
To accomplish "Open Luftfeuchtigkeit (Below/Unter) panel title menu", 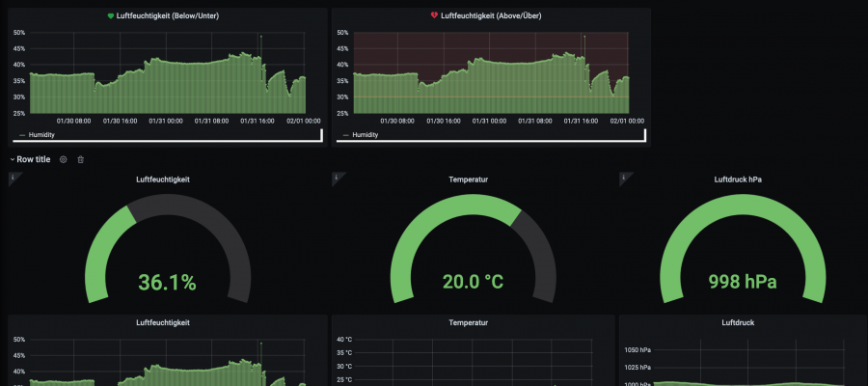I will [168, 16].
